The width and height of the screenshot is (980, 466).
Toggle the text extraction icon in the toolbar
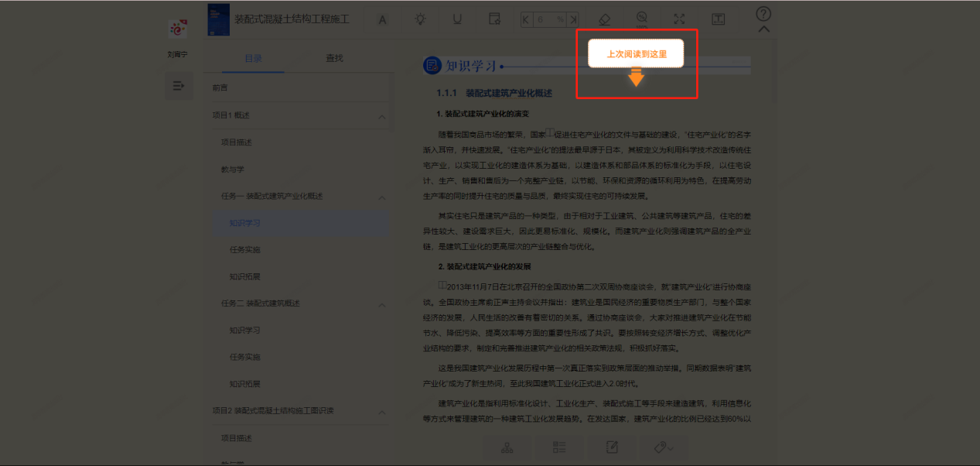click(x=718, y=19)
